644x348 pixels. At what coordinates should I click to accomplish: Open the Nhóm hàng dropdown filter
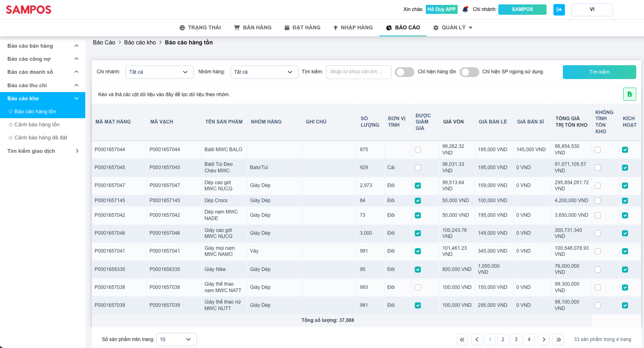click(264, 72)
